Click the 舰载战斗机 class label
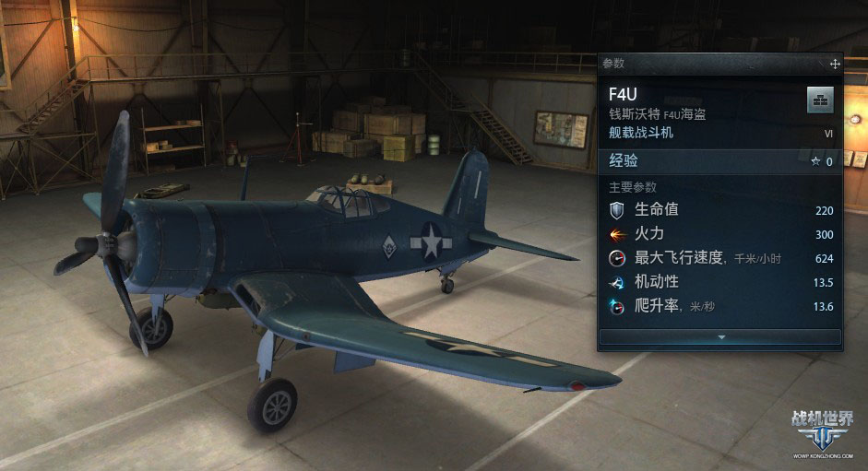868x471 pixels. click(x=641, y=133)
